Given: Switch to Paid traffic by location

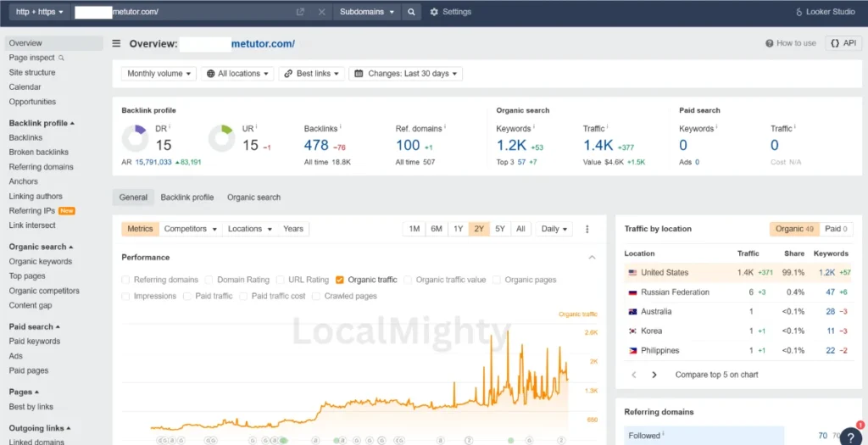Looking at the screenshot, I should [836, 229].
